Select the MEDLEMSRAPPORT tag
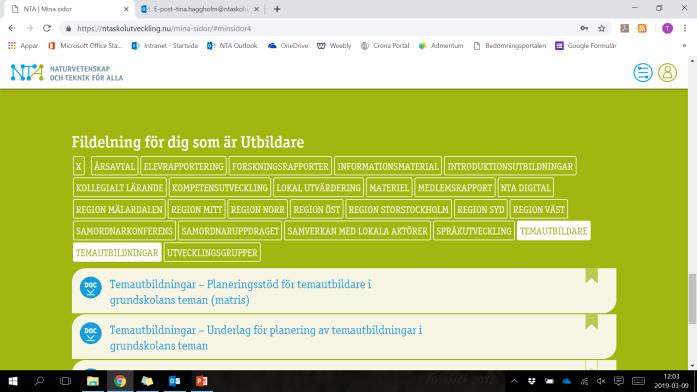 point(455,188)
